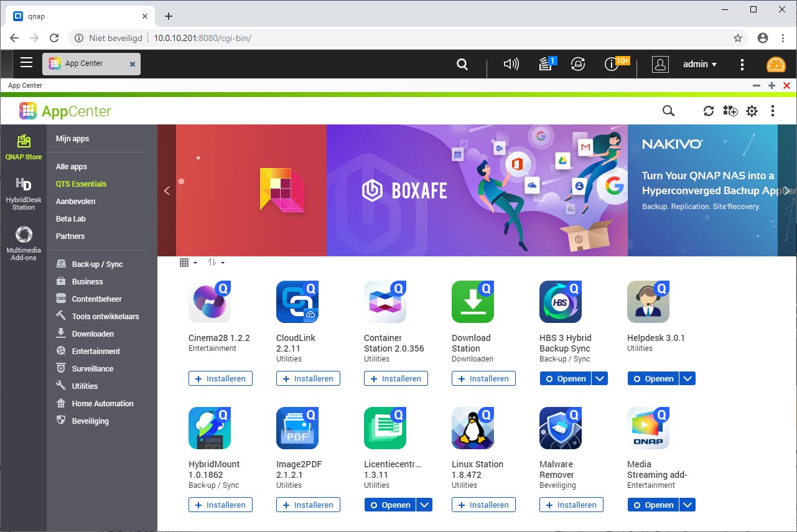Click the Boxafe promotional banner
Screen dimensions: 797x532
pos(477,190)
